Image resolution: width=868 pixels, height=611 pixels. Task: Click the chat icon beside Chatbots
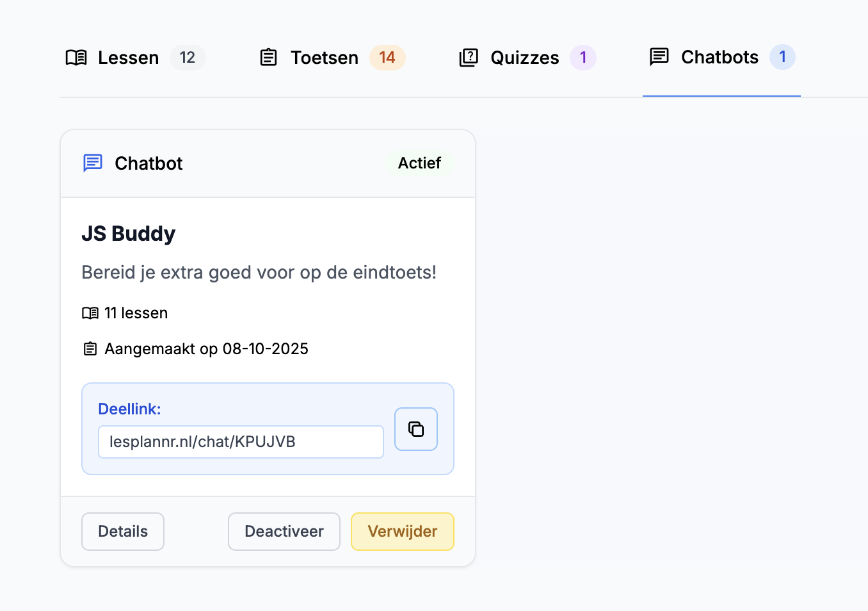coord(659,57)
